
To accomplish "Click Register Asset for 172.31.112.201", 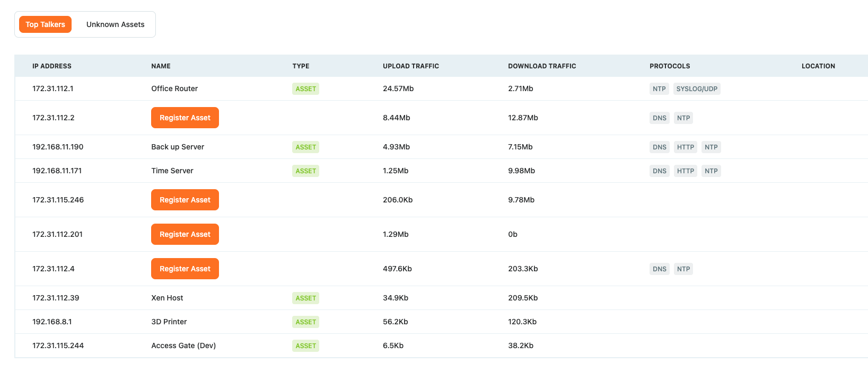I will click(x=185, y=234).
